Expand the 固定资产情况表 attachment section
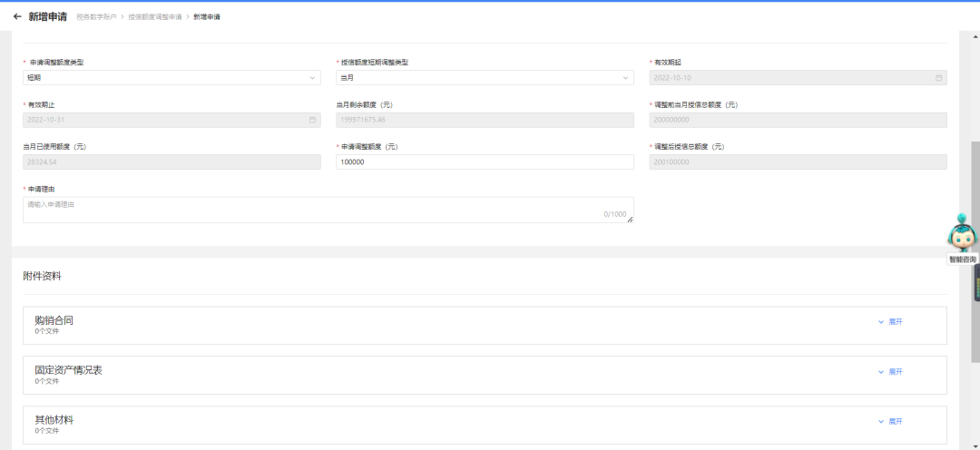The height and width of the screenshot is (450, 980). [890, 372]
